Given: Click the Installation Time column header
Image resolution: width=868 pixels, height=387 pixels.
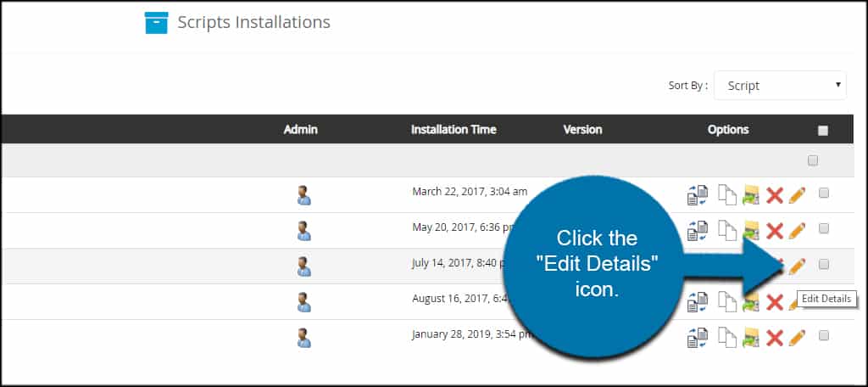Looking at the screenshot, I should tap(453, 130).
